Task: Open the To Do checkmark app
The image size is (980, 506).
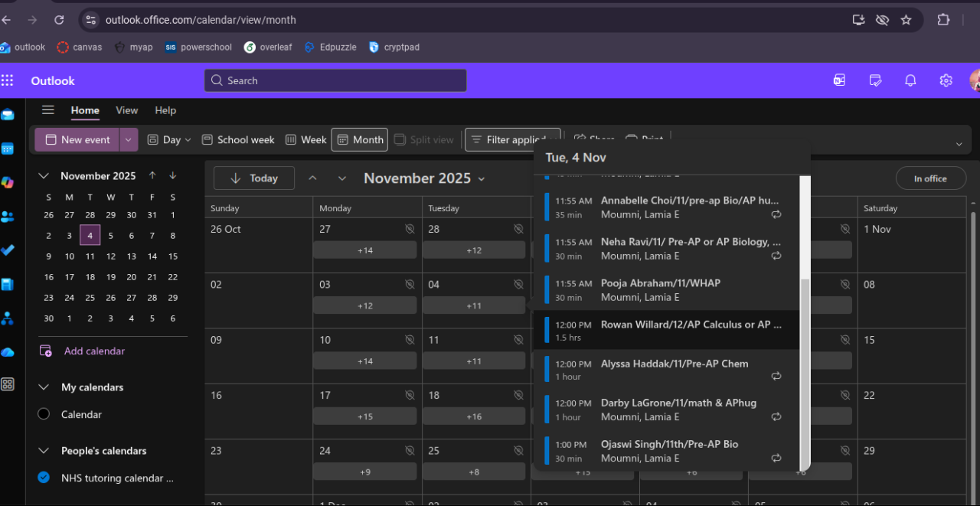Action: [8, 250]
